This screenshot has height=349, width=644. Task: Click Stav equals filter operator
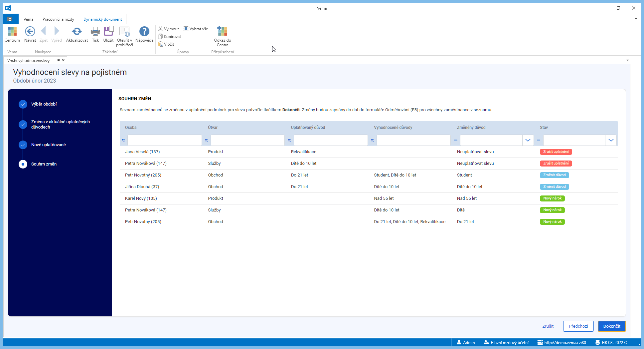pos(539,140)
